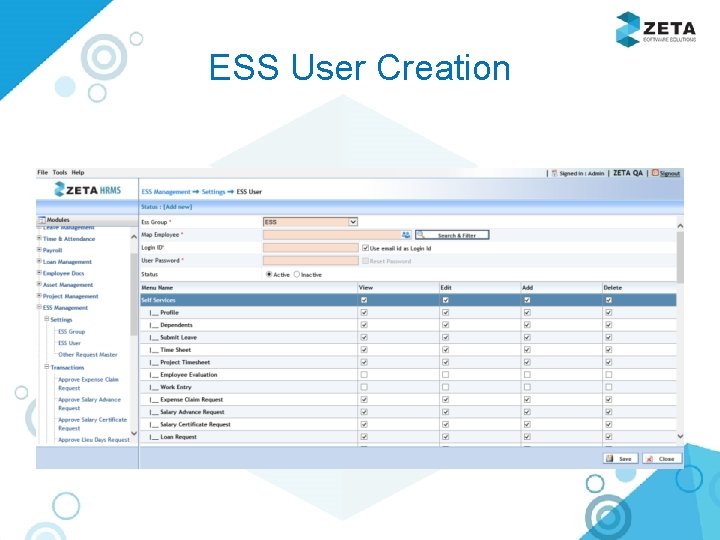Collapse the Settings tree node
Viewport: 720px width, 540px height.
click(x=46, y=319)
